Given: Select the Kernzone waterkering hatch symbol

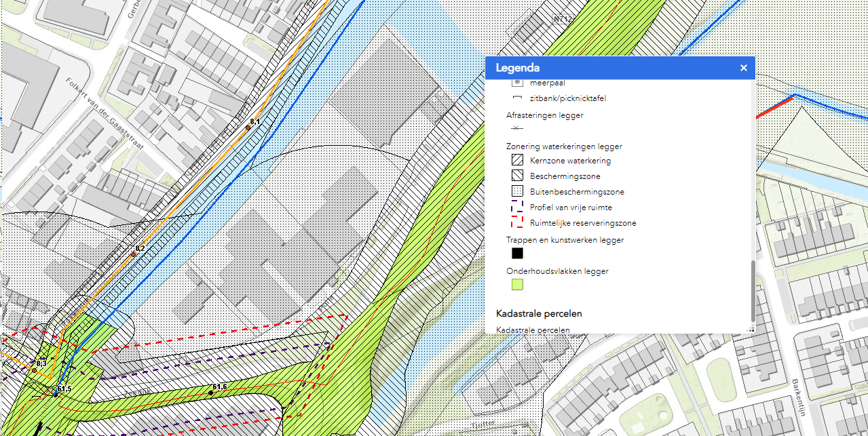Looking at the screenshot, I should click(517, 161).
